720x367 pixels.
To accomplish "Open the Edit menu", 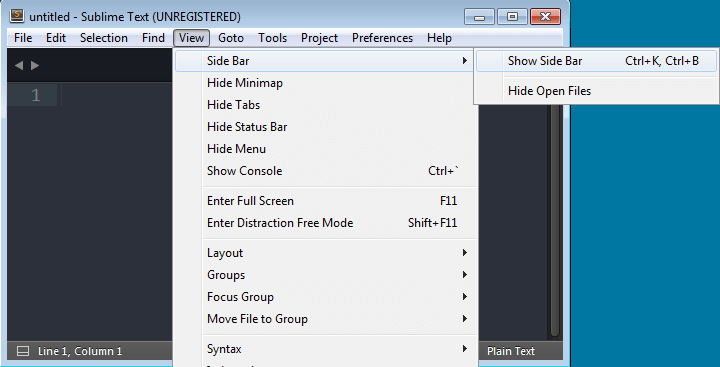I will pyautogui.click(x=56, y=38).
